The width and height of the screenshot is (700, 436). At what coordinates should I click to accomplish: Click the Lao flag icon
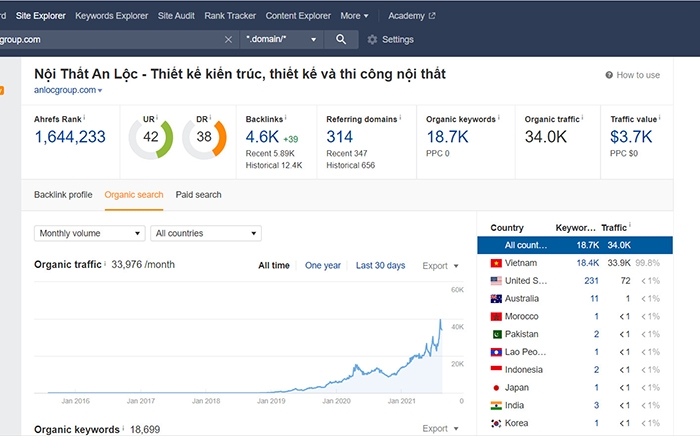pos(496,352)
